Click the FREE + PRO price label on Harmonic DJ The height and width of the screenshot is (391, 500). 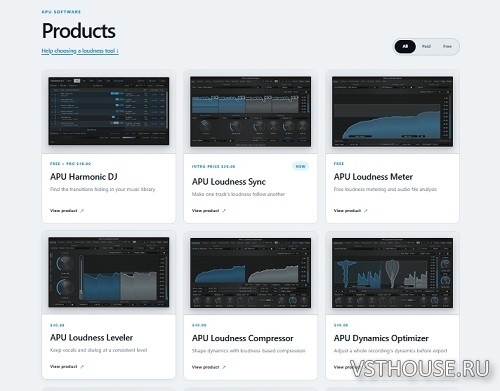[70, 164]
